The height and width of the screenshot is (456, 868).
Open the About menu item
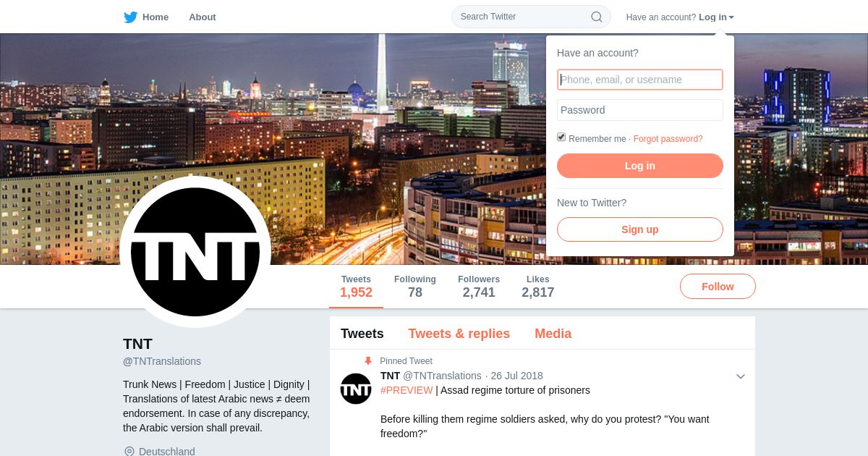[203, 17]
